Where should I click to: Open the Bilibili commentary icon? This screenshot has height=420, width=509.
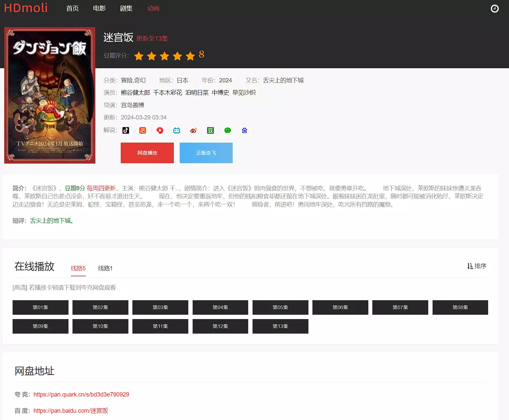(177, 130)
